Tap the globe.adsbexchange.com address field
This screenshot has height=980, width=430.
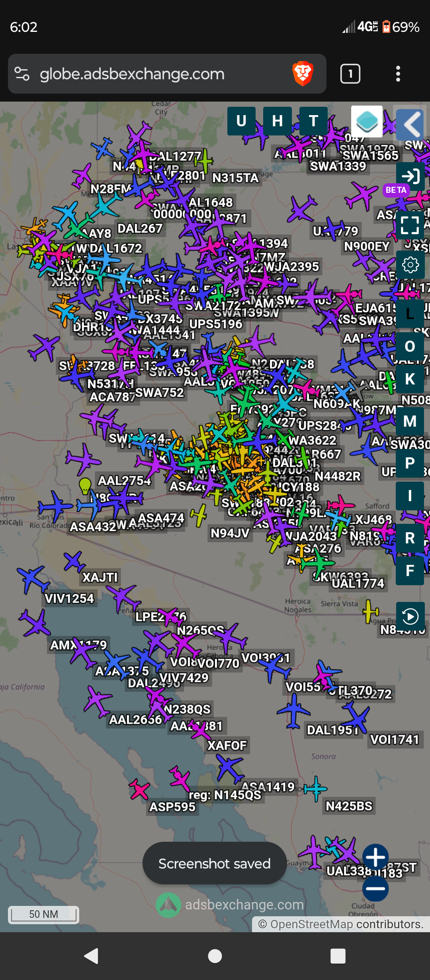click(132, 74)
